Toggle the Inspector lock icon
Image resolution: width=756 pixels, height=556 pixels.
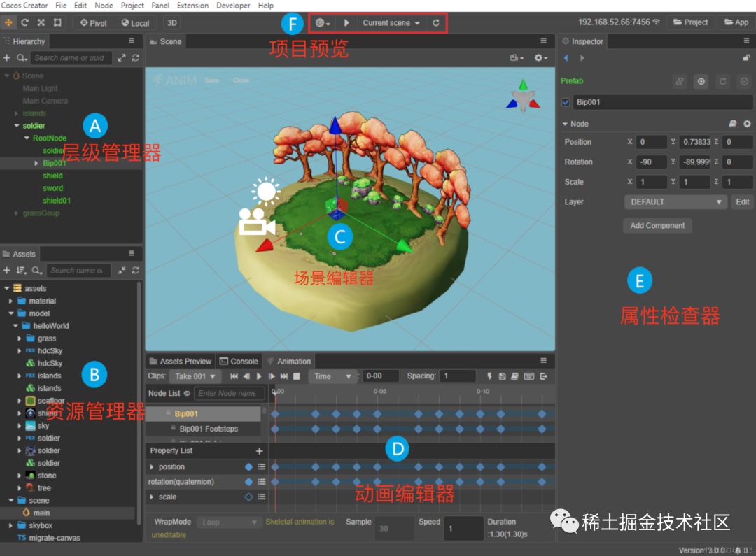point(746,58)
